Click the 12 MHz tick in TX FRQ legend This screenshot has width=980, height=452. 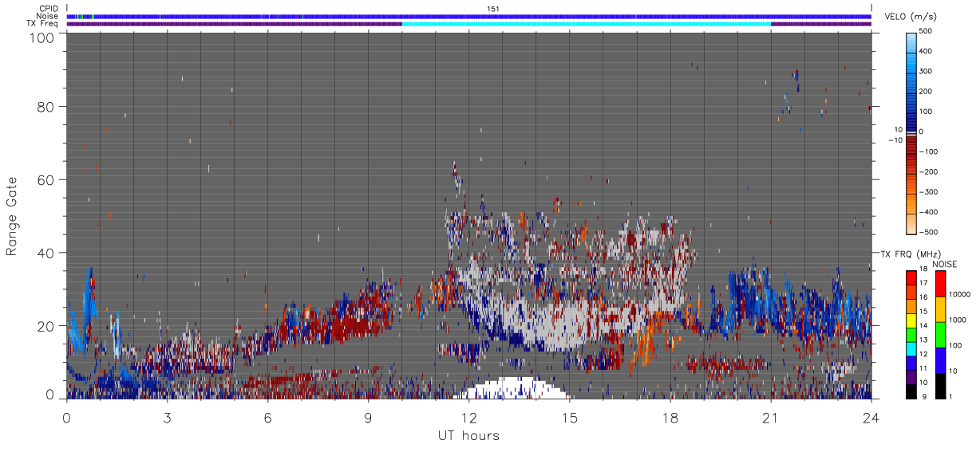pos(923,354)
